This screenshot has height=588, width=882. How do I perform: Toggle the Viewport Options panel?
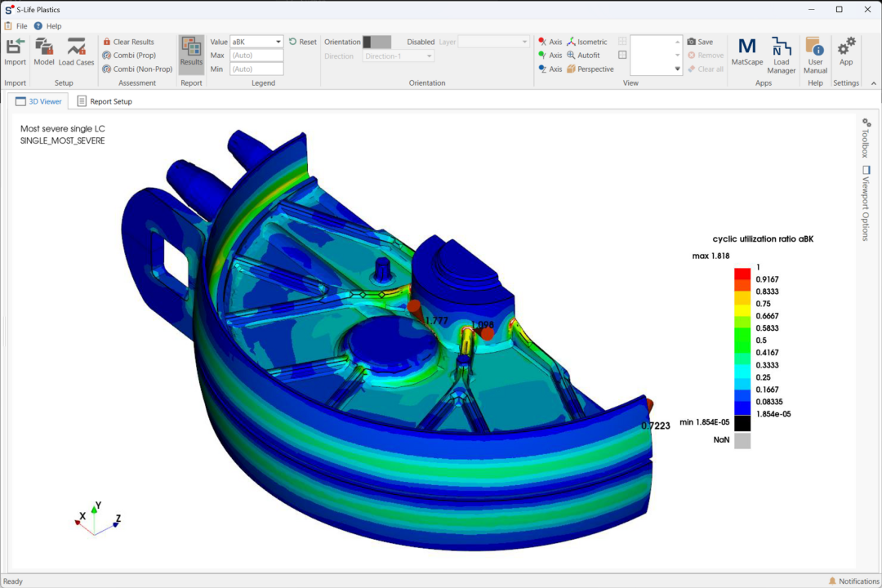pos(866,203)
